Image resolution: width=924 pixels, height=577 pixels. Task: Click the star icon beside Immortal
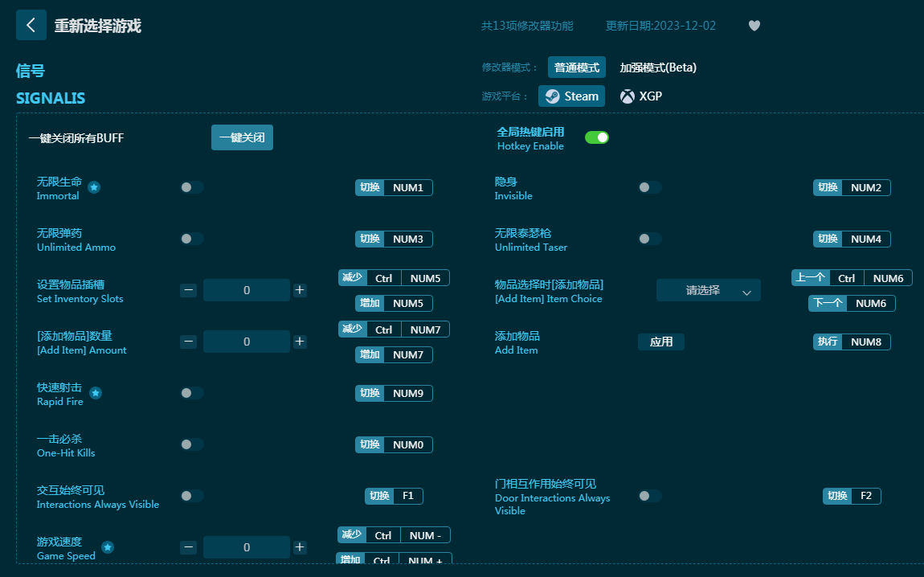tap(94, 187)
